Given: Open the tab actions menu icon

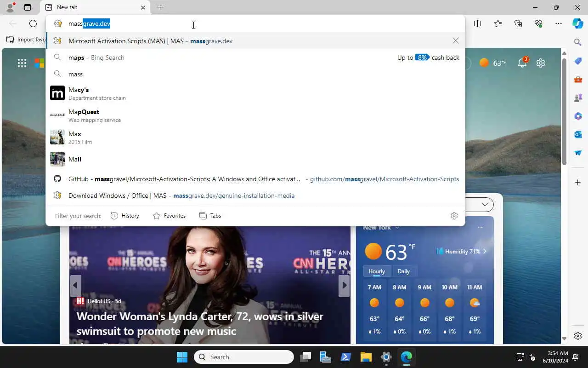Looking at the screenshot, I should click(x=28, y=7).
